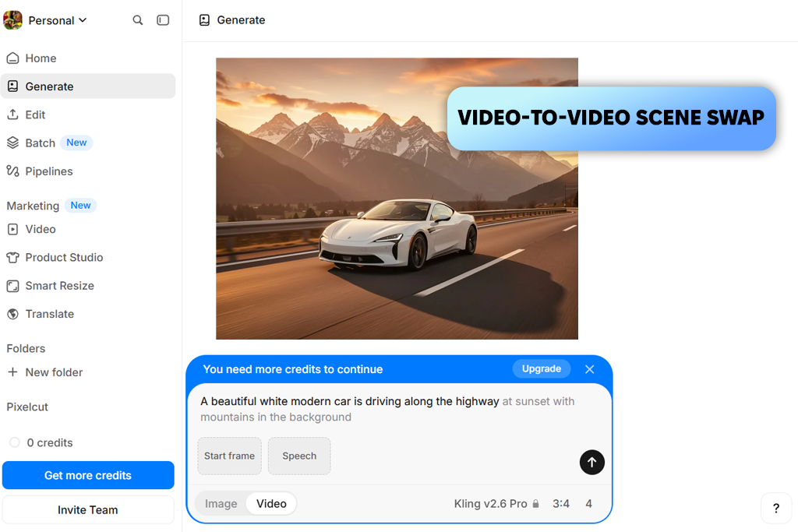Click the Generate header icon at top
This screenshot has width=798, height=532.
point(205,20)
